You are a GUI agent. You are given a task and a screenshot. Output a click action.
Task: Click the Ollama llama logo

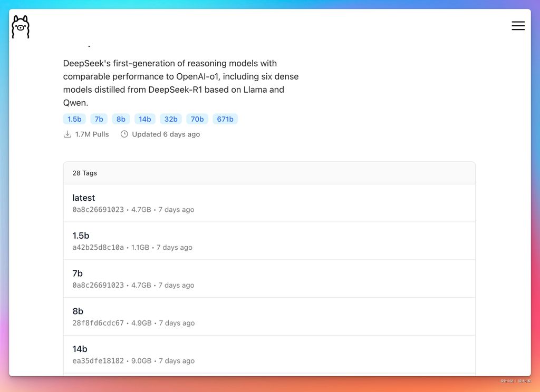point(21,26)
